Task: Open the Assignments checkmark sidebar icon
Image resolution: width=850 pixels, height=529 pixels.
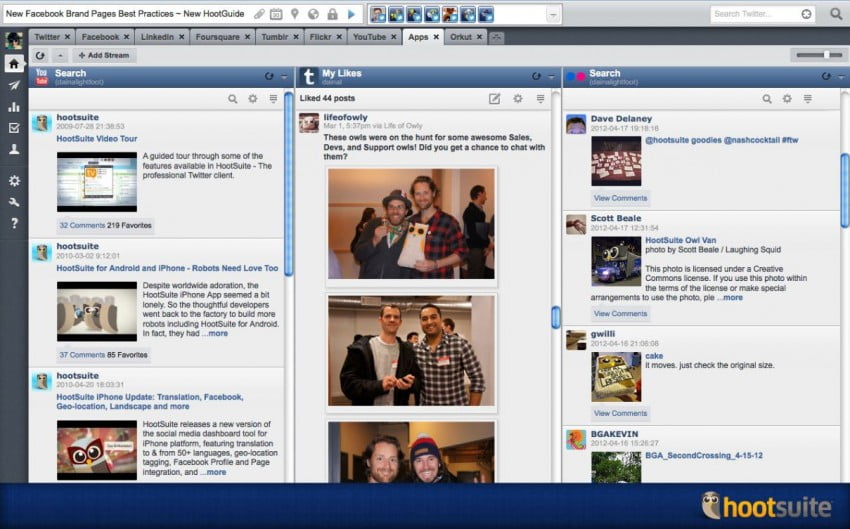Action: click(14, 127)
